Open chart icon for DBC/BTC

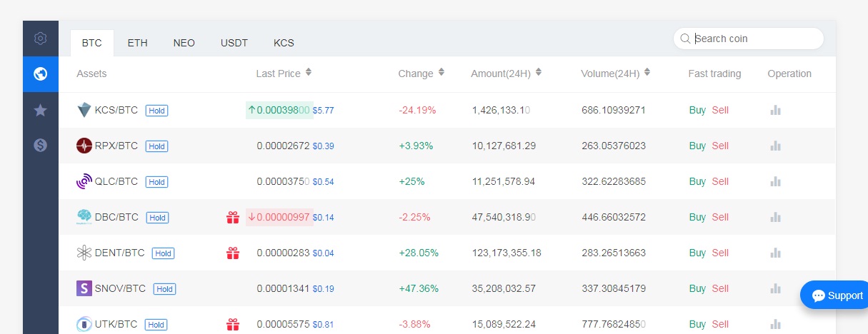[775, 217]
